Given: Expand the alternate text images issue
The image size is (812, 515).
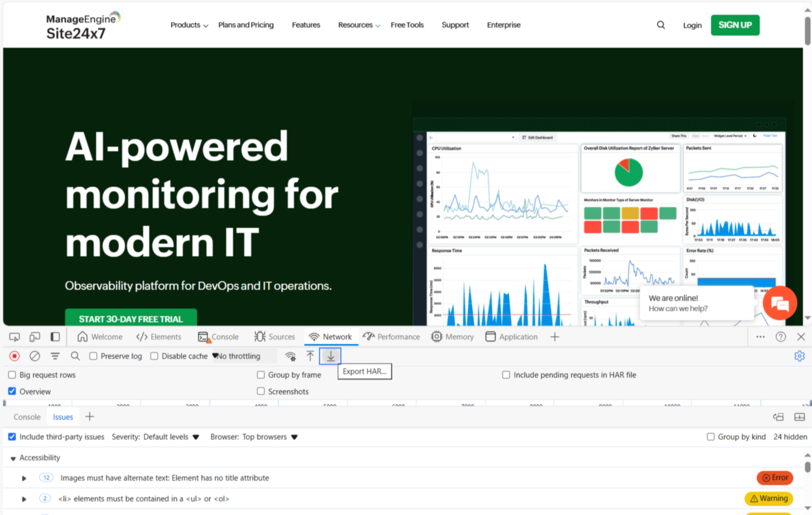Looking at the screenshot, I should click(24, 478).
